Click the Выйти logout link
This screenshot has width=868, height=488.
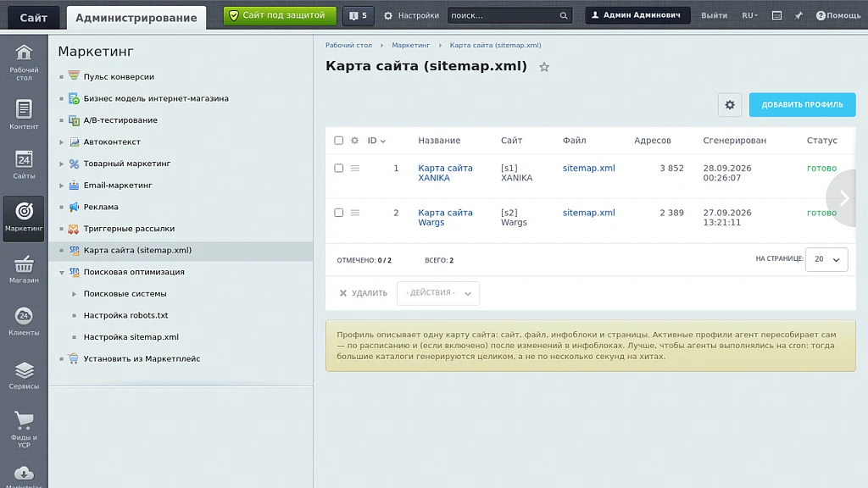714,15
